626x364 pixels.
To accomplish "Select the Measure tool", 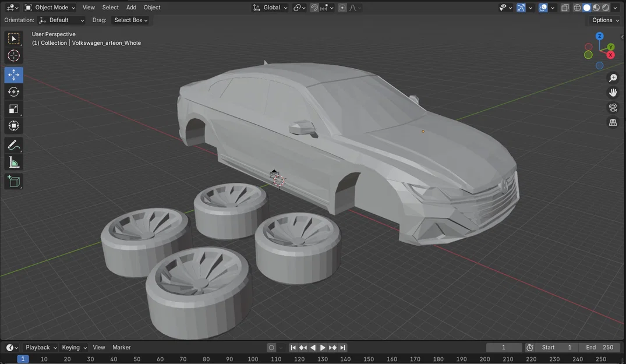I will (13, 162).
